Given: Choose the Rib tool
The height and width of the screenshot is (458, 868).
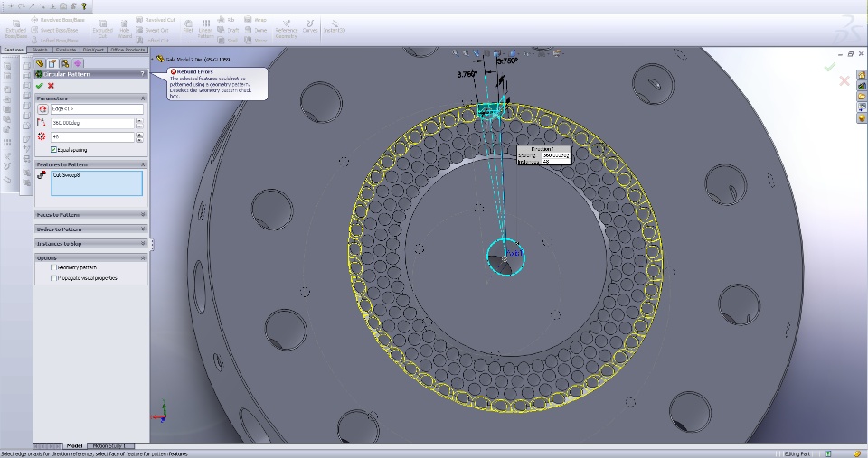Looking at the screenshot, I should tap(226, 20).
